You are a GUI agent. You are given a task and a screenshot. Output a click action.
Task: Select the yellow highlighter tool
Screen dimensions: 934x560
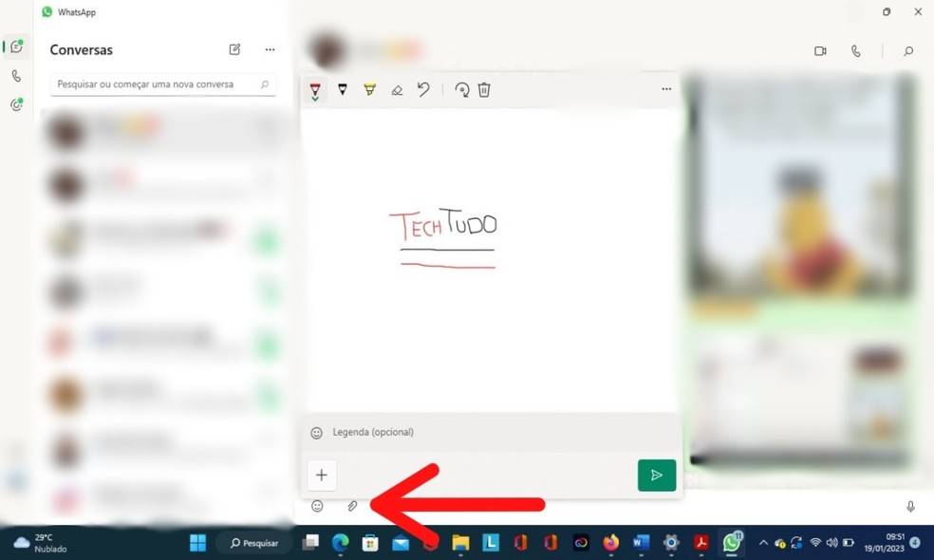pos(369,88)
